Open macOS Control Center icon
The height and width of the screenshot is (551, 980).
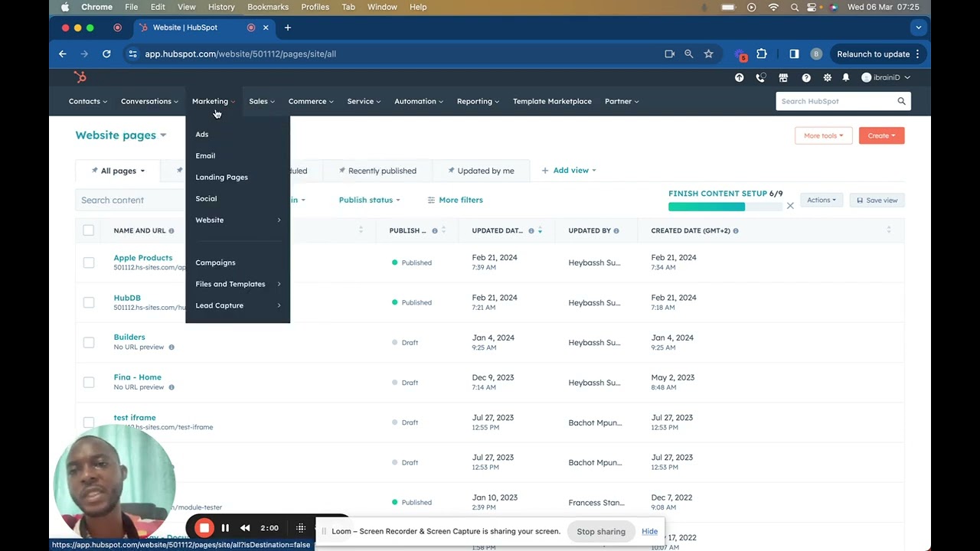[x=813, y=7]
